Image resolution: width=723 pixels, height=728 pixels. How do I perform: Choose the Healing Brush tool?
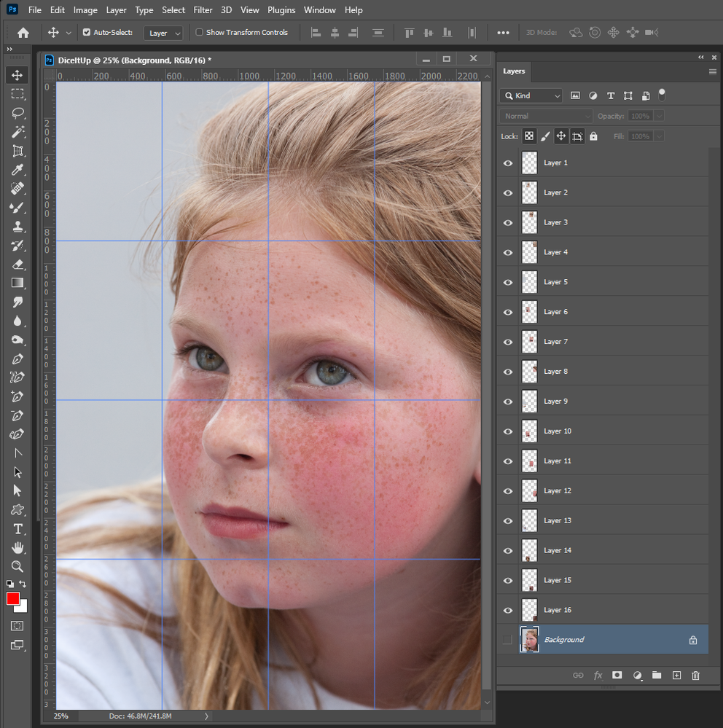(17, 189)
